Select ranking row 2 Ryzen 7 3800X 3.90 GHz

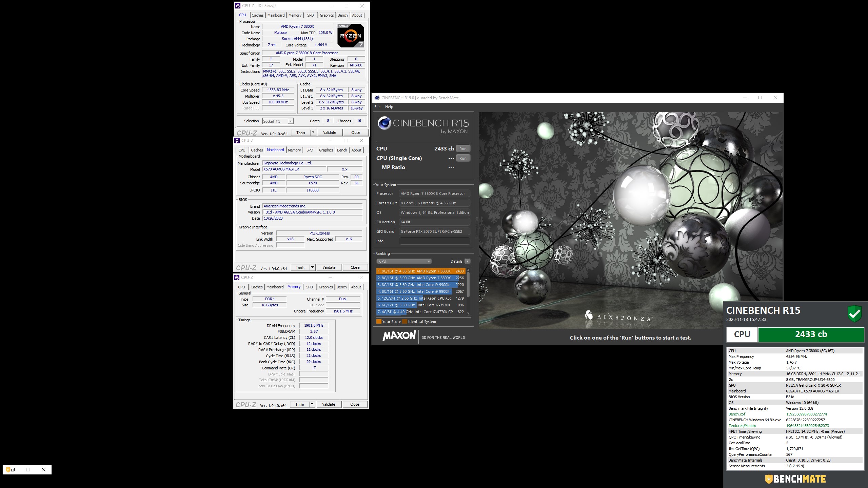[421, 278]
